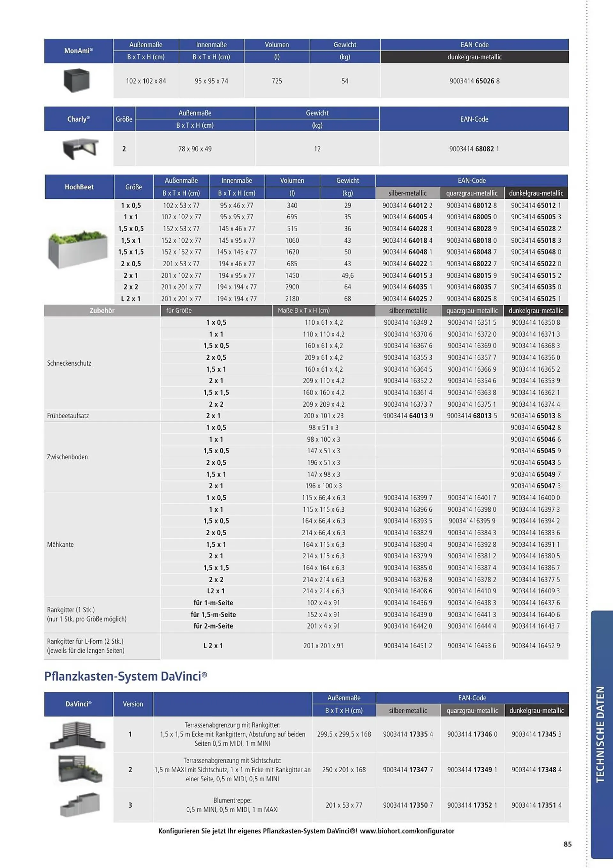The width and height of the screenshot is (613, 868).
Task: Click the Mähkante accessory label
Action: pyautogui.click(x=60, y=544)
